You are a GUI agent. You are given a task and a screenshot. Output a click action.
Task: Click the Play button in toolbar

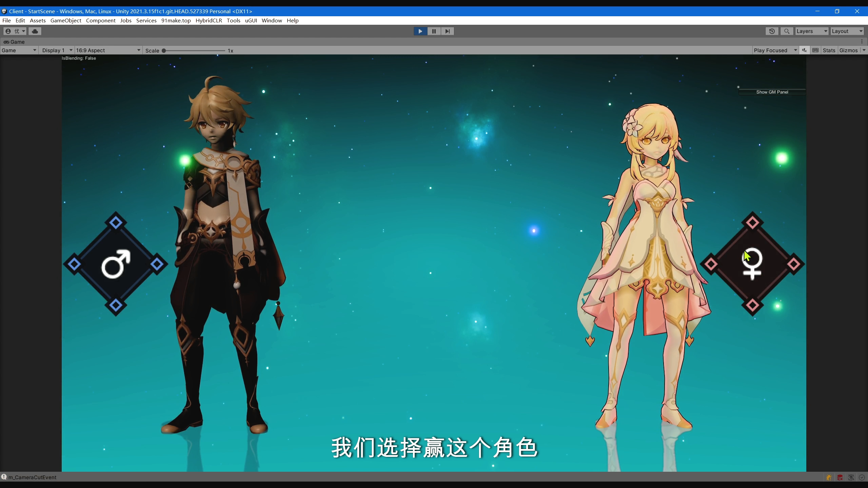coord(420,31)
